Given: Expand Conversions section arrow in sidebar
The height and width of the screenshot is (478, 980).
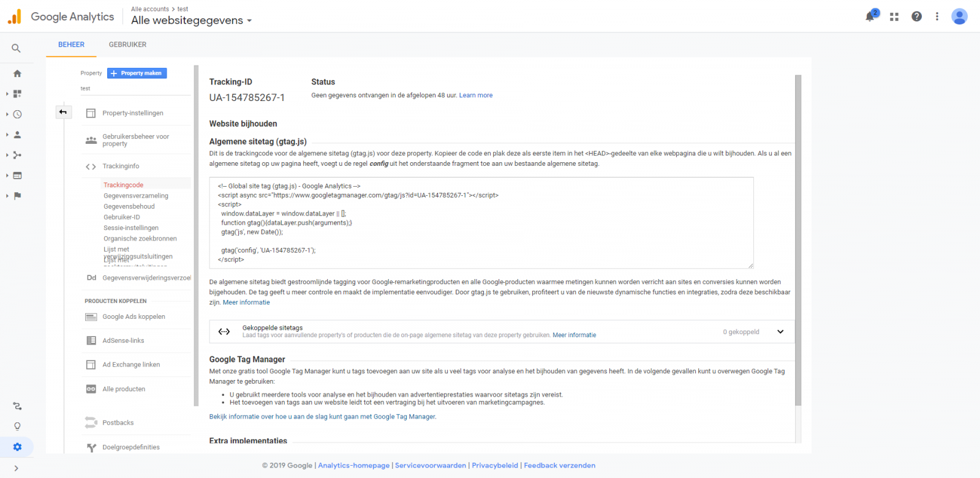Looking at the screenshot, I should (x=7, y=196).
